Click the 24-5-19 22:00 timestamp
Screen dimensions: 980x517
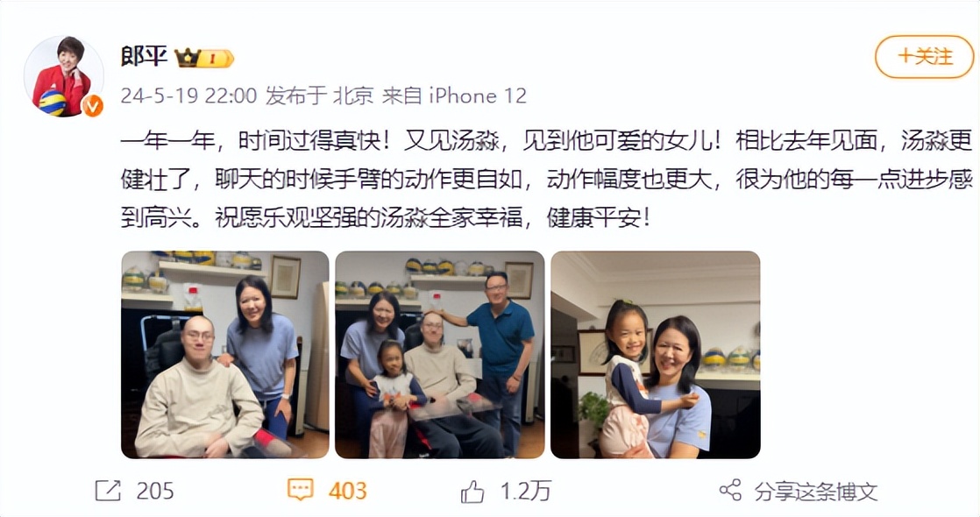click(188, 96)
